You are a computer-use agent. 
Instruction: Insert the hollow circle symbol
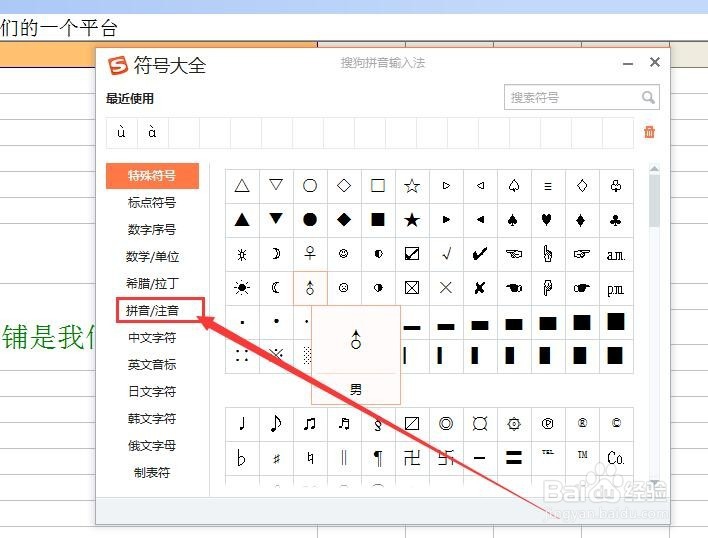[310, 186]
